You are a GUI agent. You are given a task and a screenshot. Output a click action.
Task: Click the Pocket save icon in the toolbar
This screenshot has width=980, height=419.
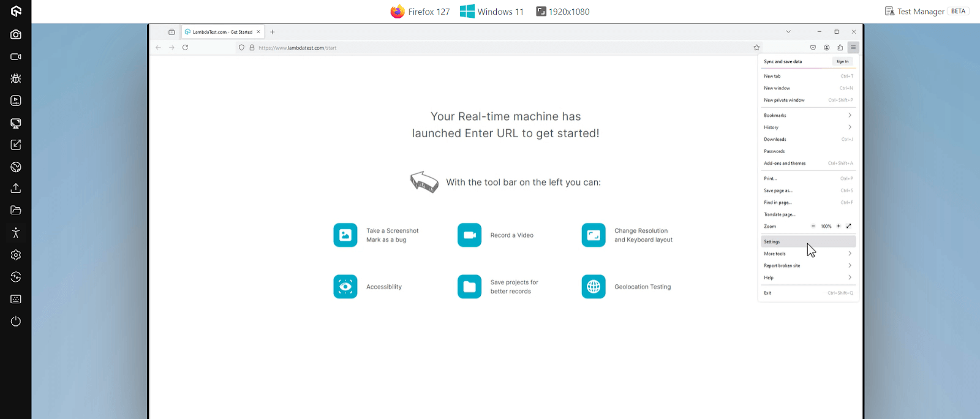tap(813, 47)
